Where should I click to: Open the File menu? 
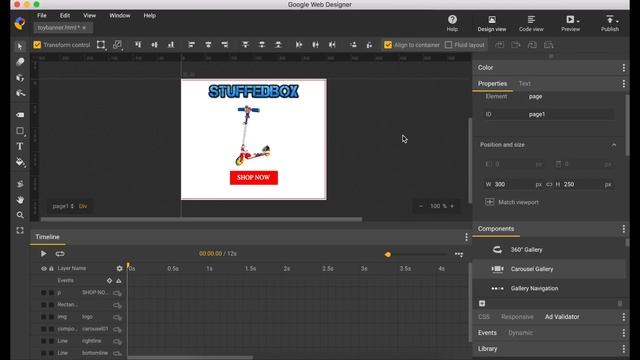coord(42,16)
